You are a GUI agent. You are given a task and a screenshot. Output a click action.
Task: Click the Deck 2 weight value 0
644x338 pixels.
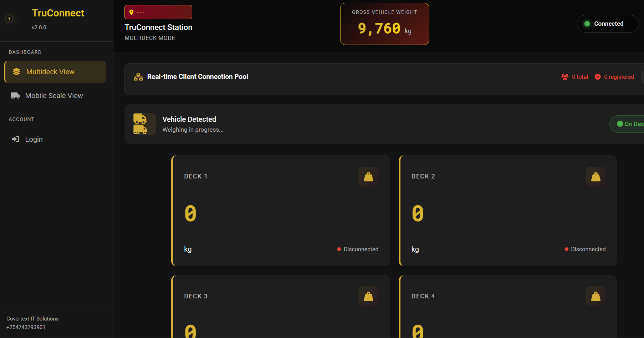click(418, 213)
